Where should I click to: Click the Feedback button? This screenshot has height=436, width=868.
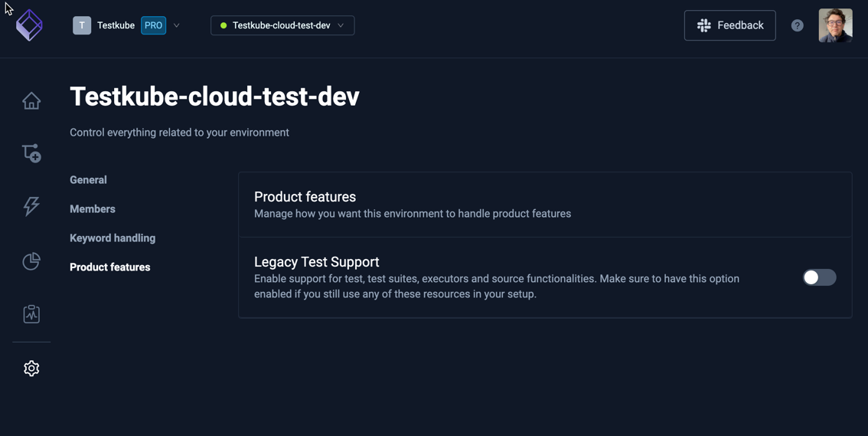[729, 25]
